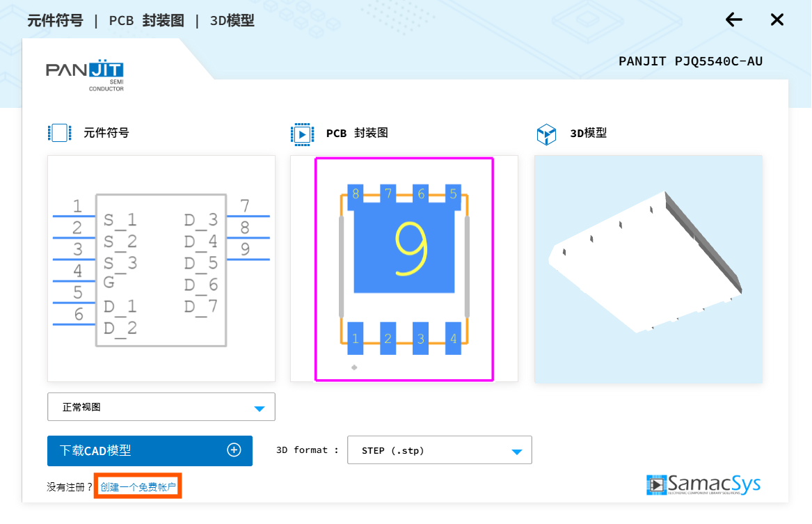Open the 3D model preview thumbnail

[x=648, y=269]
